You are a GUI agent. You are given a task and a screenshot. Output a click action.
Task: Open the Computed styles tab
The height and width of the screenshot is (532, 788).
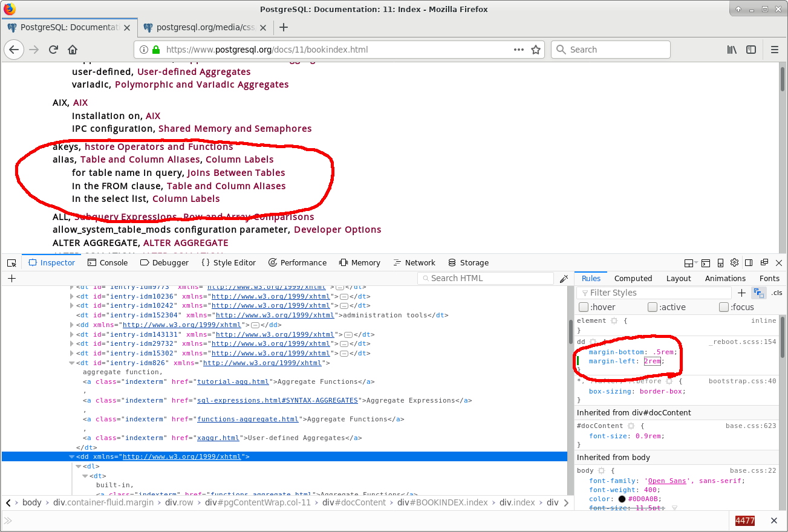coord(633,279)
